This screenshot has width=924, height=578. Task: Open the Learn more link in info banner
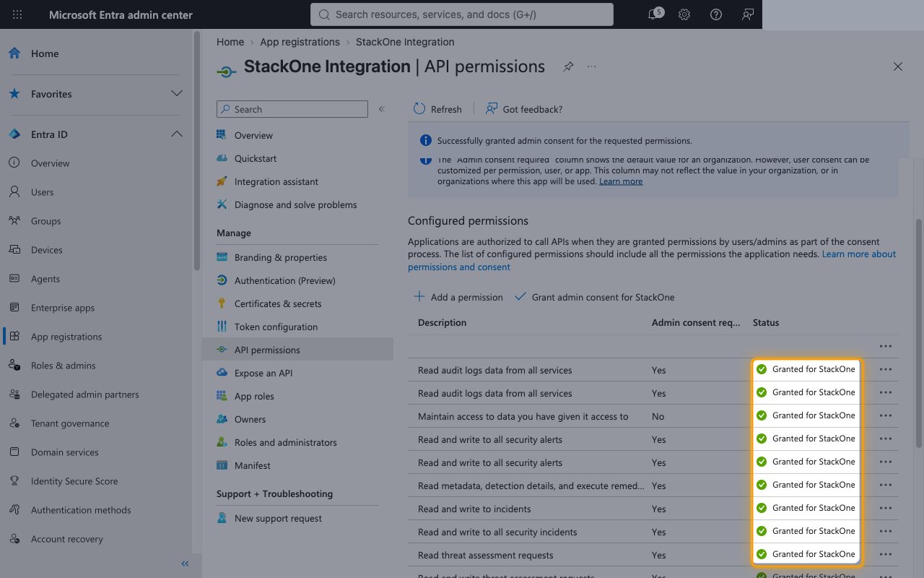click(x=621, y=181)
